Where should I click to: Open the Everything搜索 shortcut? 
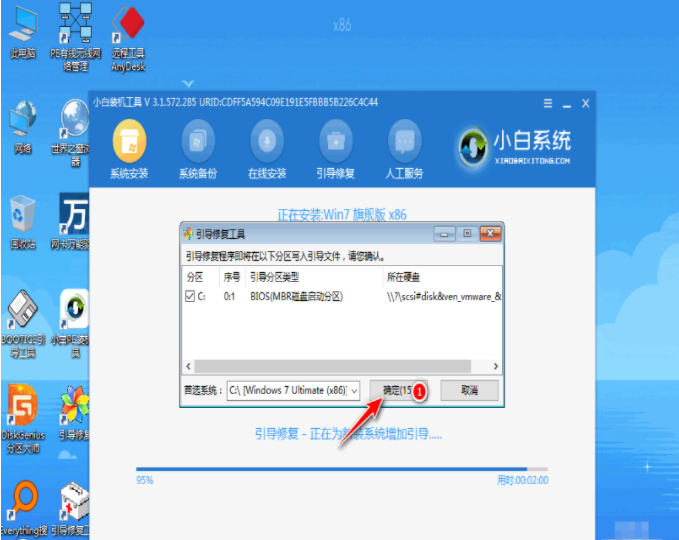(x=23, y=508)
